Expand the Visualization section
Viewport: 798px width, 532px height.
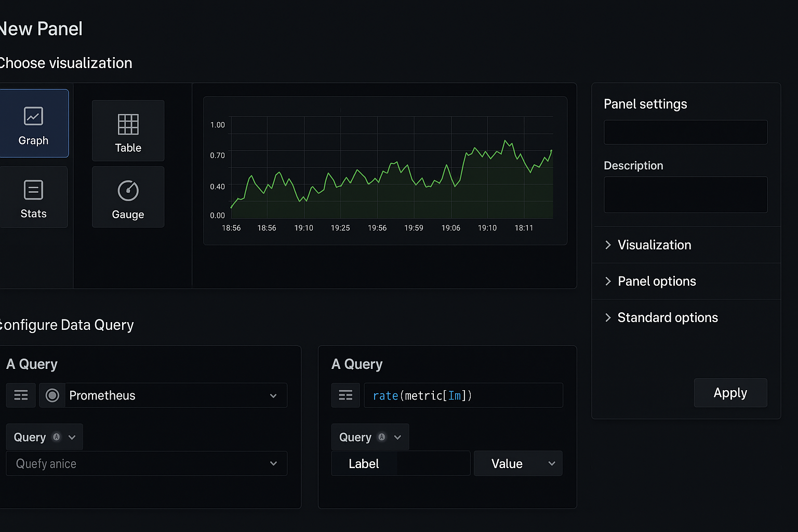[654, 245]
